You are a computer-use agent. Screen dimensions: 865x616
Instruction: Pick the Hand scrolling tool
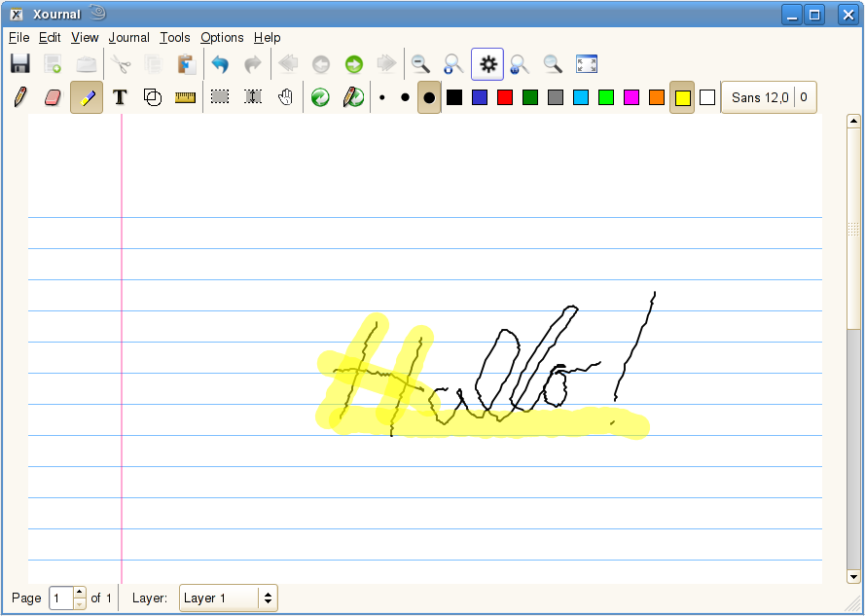click(285, 97)
